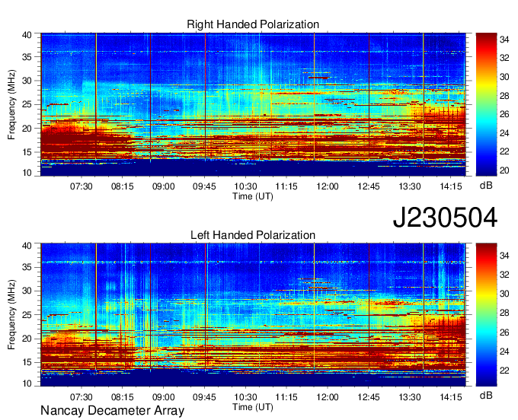
Task: Click the right-handed polarization spectrogram image
Action: point(253,104)
